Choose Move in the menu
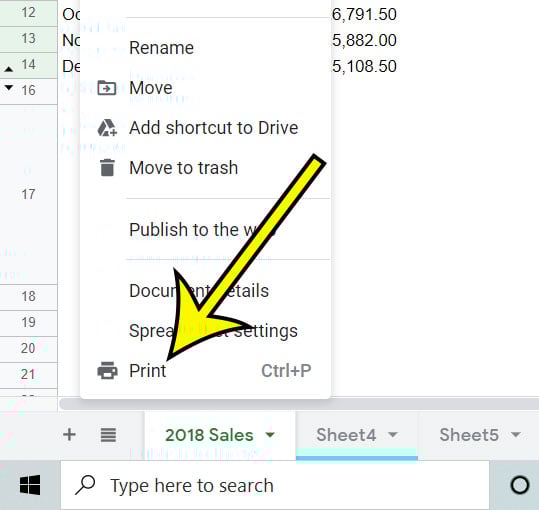 click(x=205, y=88)
